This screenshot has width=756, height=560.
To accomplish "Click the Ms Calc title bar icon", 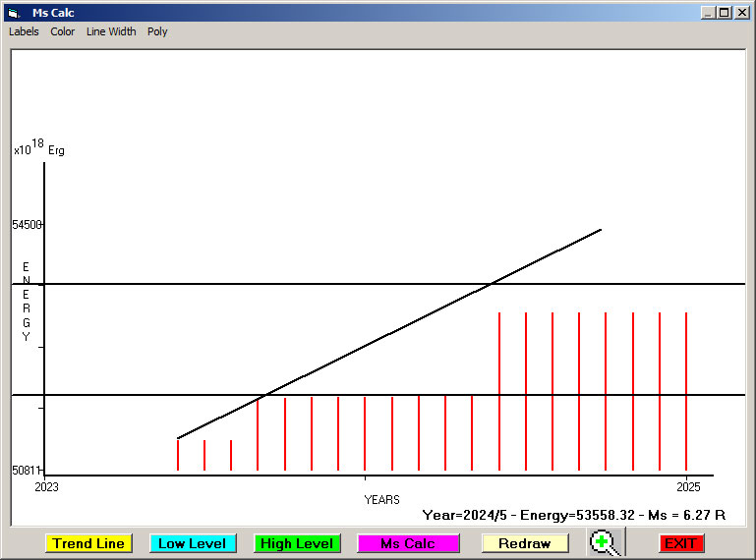I will pos(13,13).
